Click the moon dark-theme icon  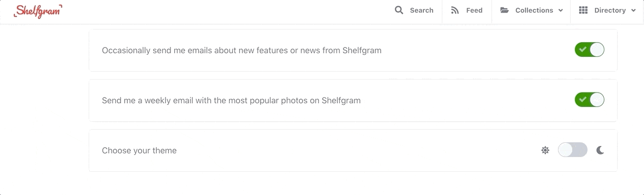pyautogui.click(x=600, y=150)
